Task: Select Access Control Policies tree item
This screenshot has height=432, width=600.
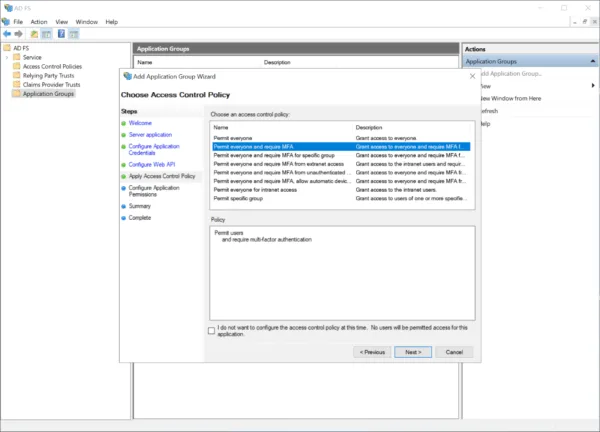Action: [52, 67]
